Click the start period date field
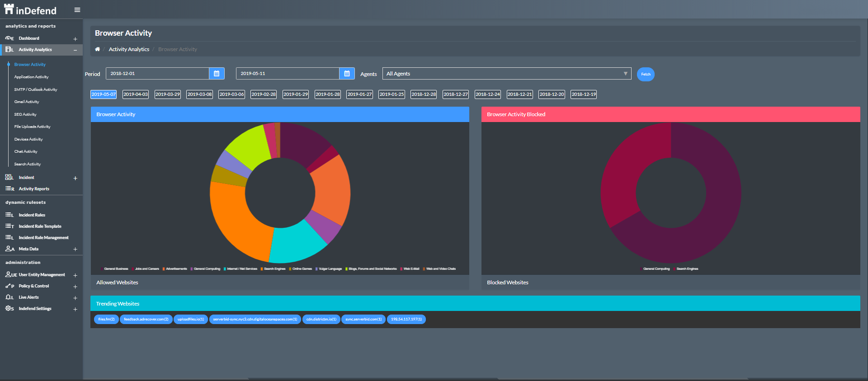The height and width of the screenshot is (381, 868). click(x=157, y=74)
